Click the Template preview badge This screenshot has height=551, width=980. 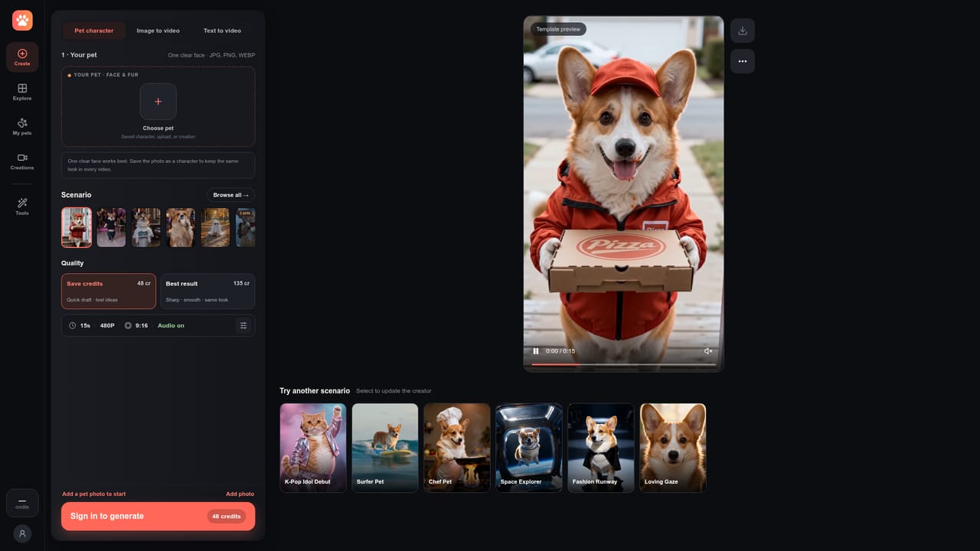click(x=558, y=29)
